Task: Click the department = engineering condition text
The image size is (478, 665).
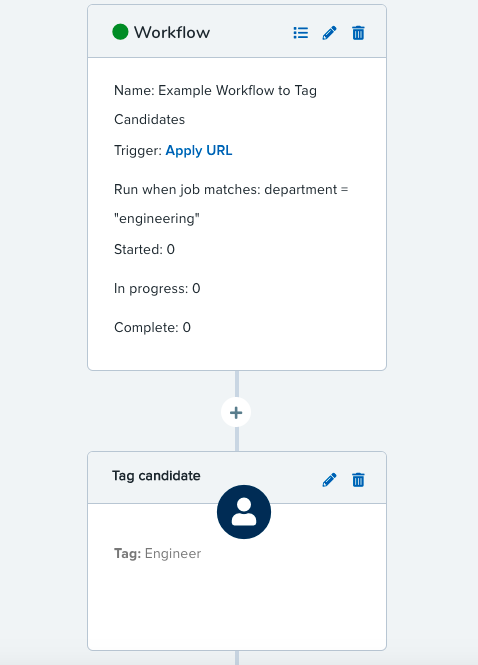Action: pyautogui.click(x=231, y=204)
